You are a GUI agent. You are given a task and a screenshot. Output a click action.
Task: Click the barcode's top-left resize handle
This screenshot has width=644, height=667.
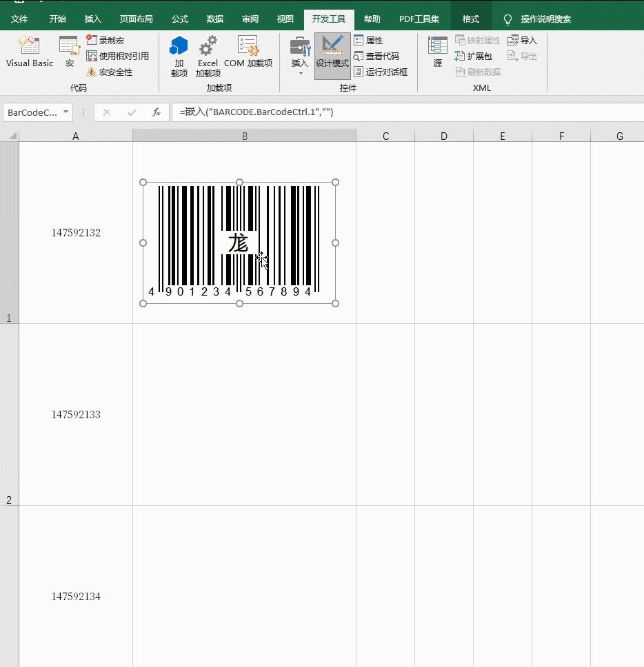pyautogui.click(x=143, y=182)
